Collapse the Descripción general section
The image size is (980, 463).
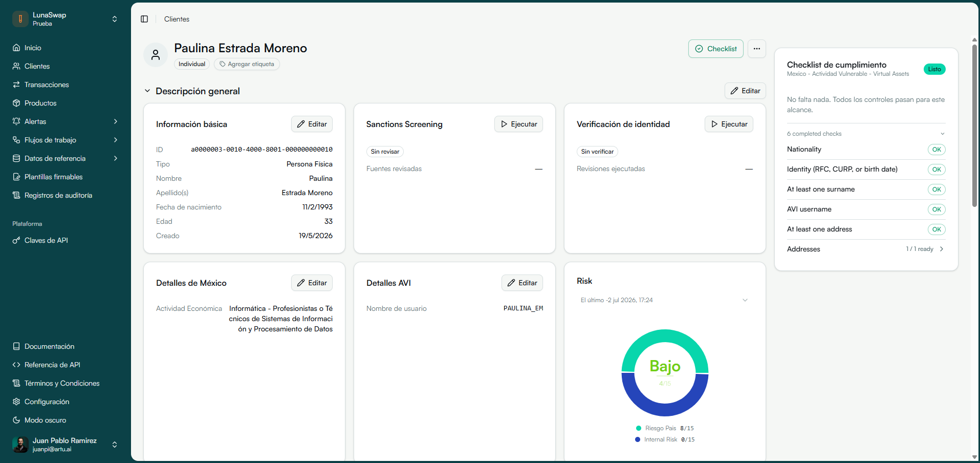coord(147,91)
